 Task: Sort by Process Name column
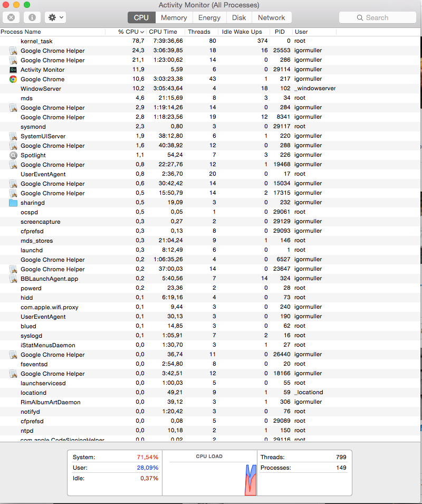52,32
